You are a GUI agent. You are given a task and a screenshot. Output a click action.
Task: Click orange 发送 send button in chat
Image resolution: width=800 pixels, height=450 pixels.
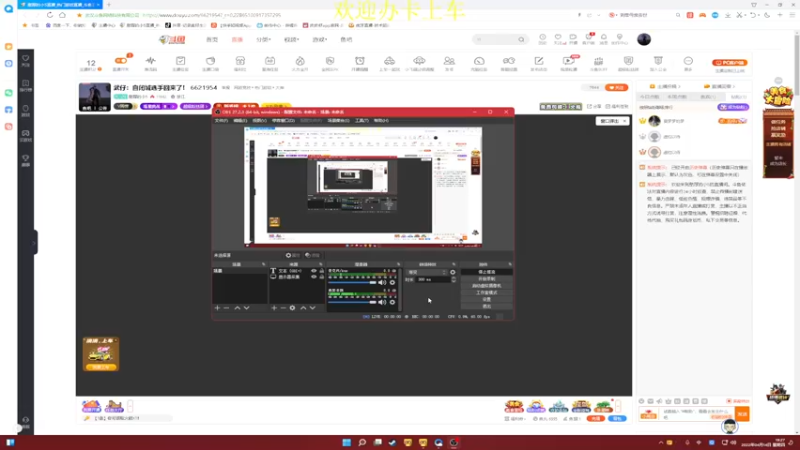742,414
